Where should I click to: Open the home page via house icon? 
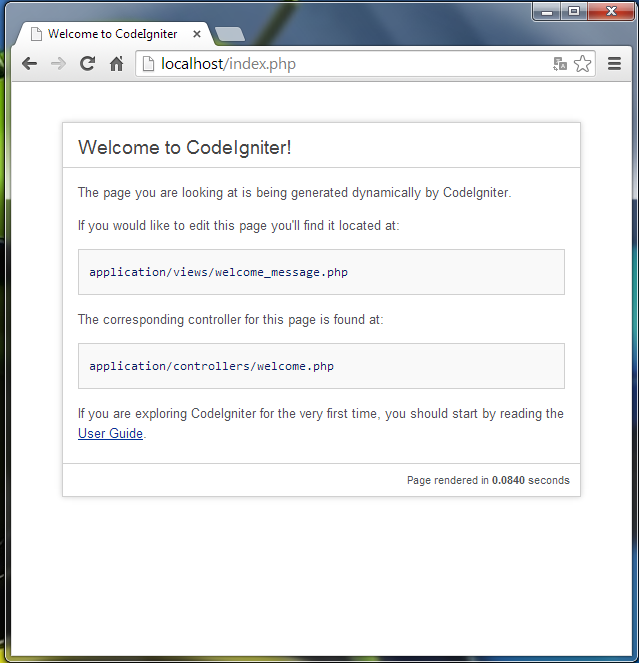pos(116,64)
